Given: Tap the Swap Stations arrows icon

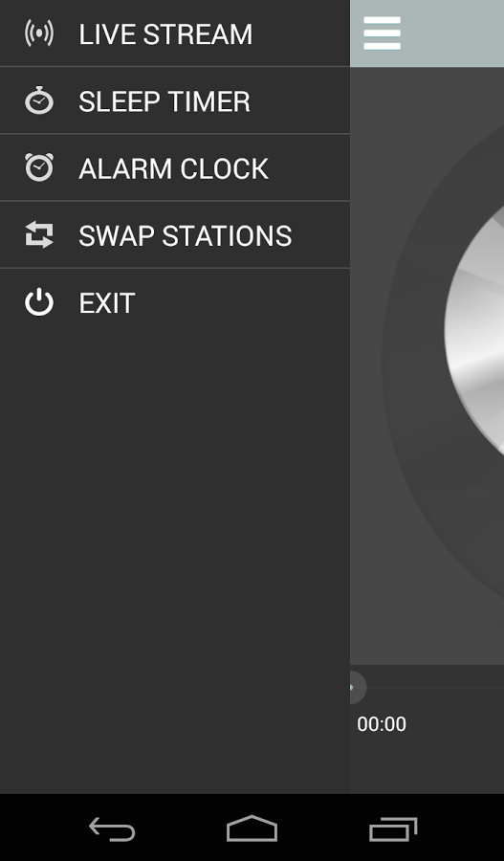Looking at the screenshot, I should tap(39, 235).
